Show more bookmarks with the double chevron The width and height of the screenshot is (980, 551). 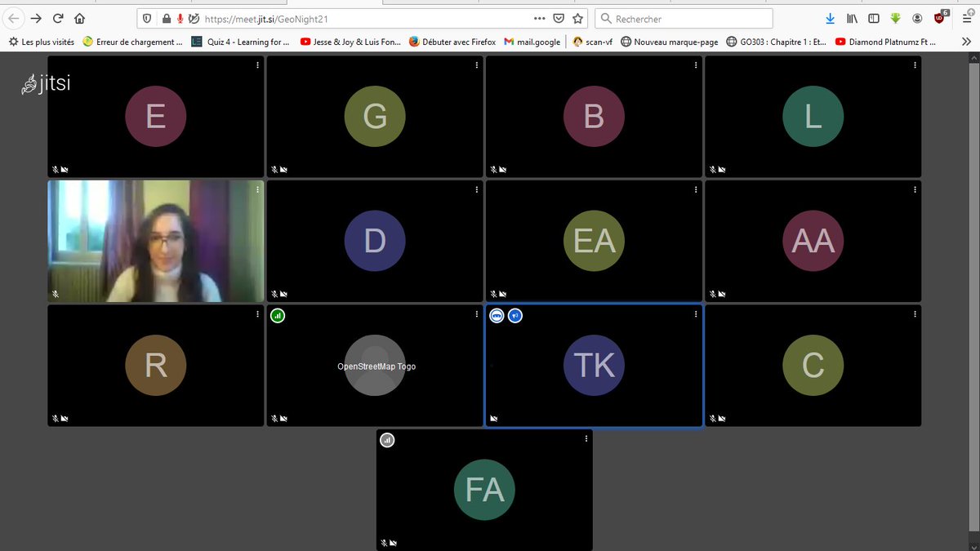click(x=966, y=41)
